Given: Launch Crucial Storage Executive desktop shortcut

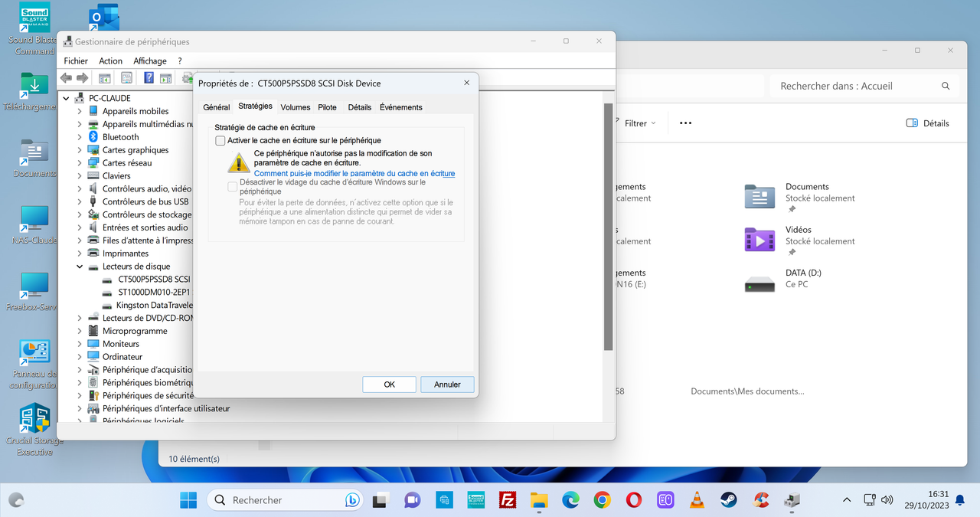Looking at the screenshot, I should (x=34, y=430).
